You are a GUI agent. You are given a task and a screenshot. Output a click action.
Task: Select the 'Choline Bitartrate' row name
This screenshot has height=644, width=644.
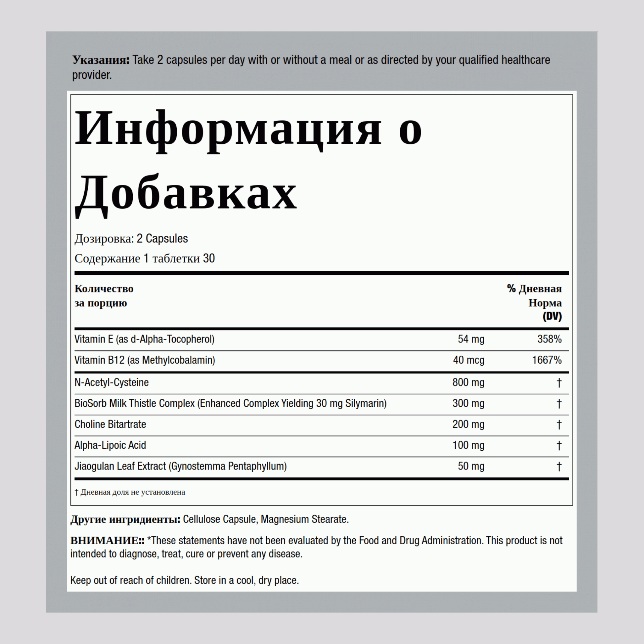coord(110,424)
